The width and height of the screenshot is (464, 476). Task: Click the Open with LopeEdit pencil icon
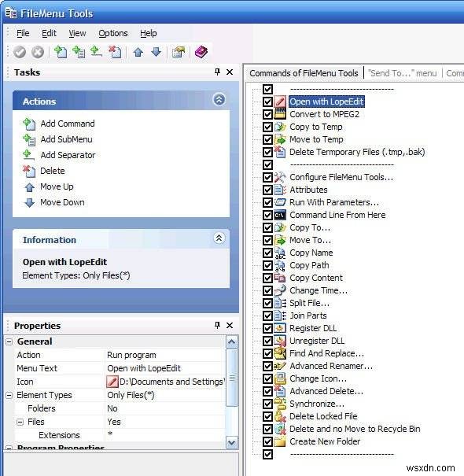click(280, 101)
